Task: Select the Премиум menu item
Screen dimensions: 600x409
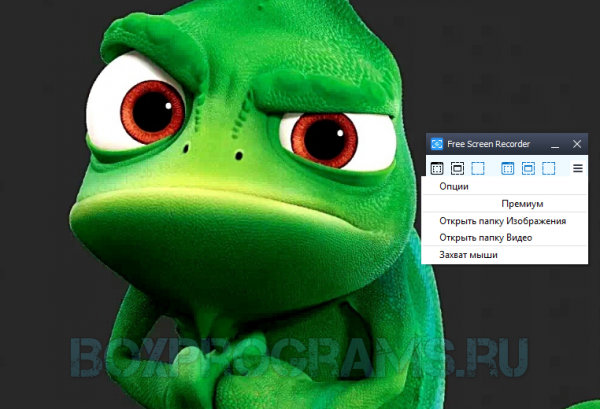Action: click(x=505, y=204)
